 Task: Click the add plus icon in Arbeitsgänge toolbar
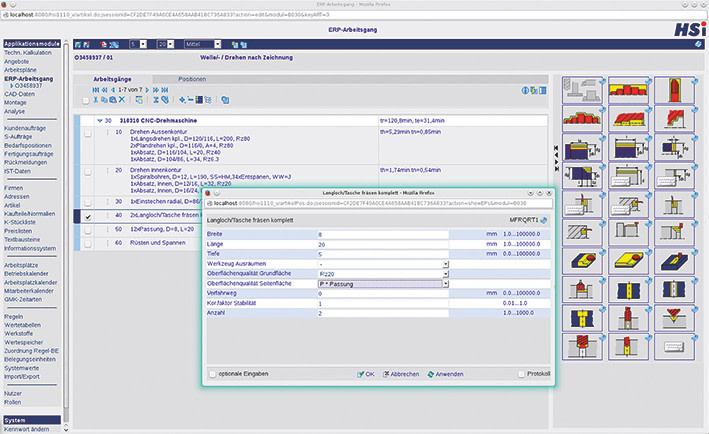182,99
